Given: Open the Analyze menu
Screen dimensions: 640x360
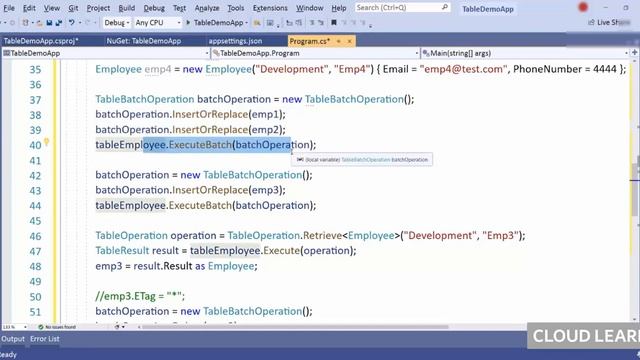Looking at the screenshot, I should tap(207, 8).
